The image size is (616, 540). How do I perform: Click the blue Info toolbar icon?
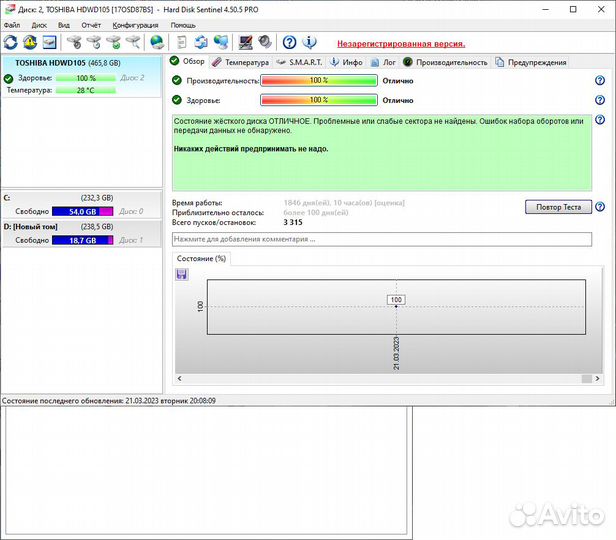(310, 42)
